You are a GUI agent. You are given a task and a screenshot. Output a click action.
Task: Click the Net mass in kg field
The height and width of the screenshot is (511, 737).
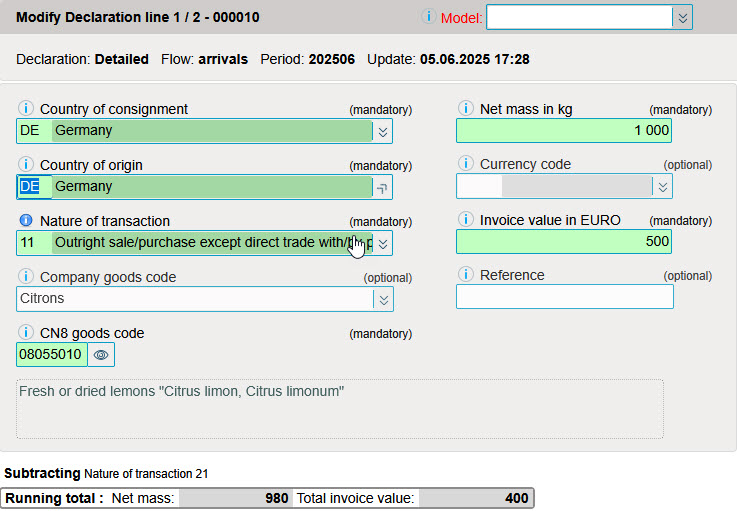[x=564, y=131]
